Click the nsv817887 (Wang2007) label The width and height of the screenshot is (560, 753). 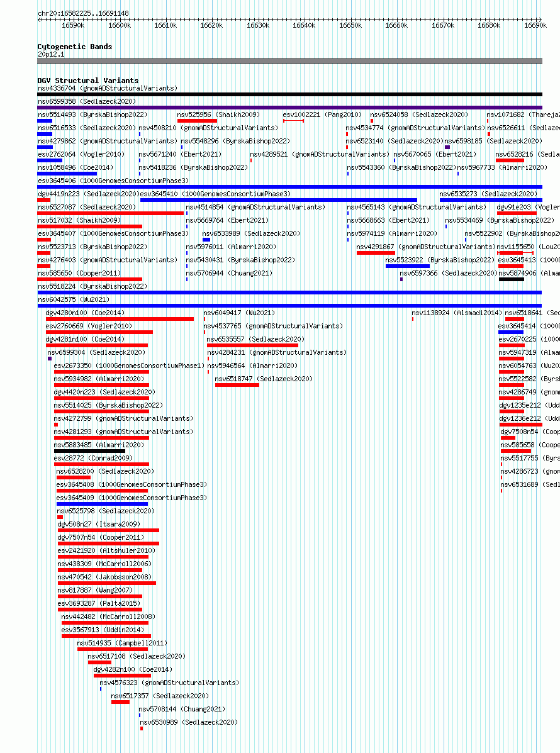pyautogui.click(x=95, y=590)
